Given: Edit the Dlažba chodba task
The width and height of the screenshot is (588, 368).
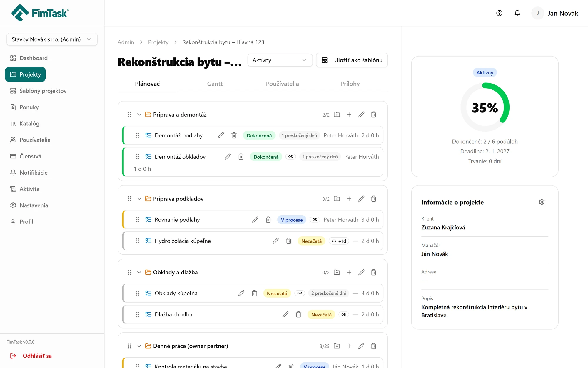Looking at the screenshot, I should click(285, 314).
